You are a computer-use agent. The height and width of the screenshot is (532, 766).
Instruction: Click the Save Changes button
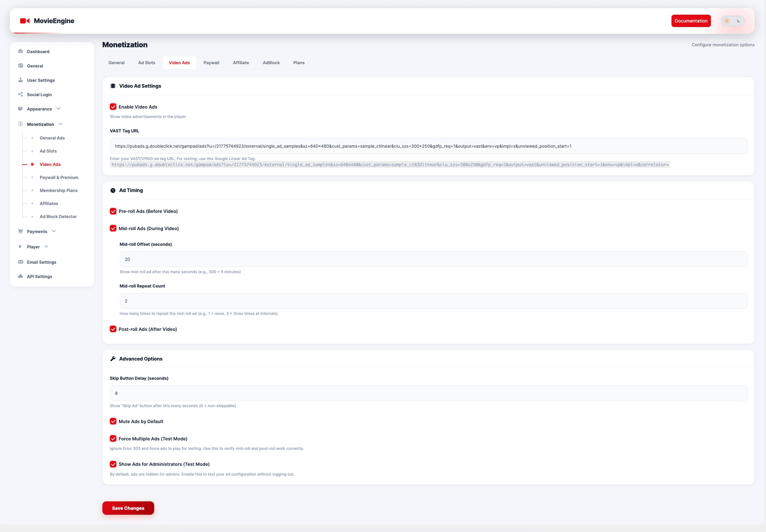pyautogui.click(x=128, y=508)
